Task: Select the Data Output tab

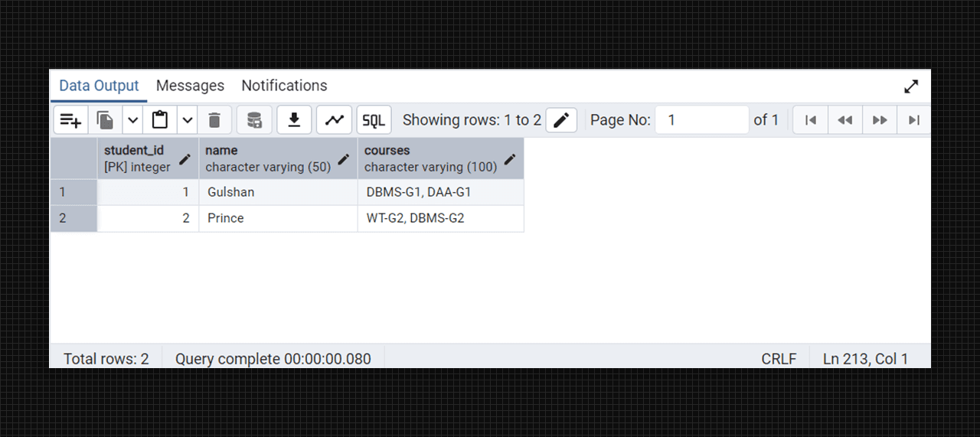Action: [x=99, y=86]
